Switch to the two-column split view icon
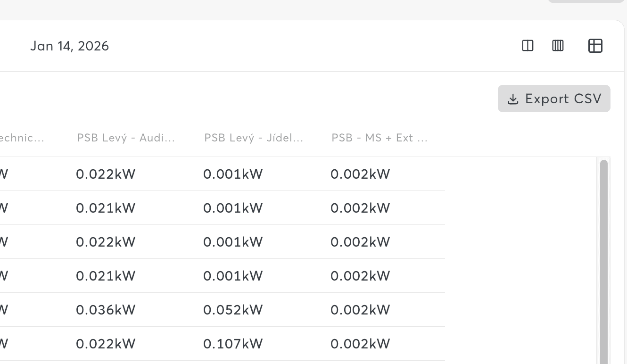627x364 pixels. coord(528,46)
